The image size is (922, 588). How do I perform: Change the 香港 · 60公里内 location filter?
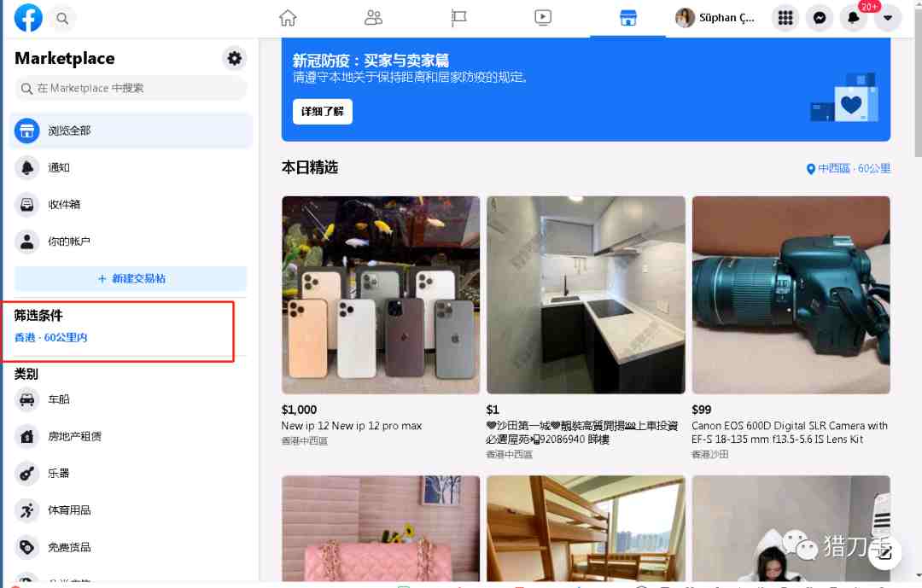coord(51,337)
